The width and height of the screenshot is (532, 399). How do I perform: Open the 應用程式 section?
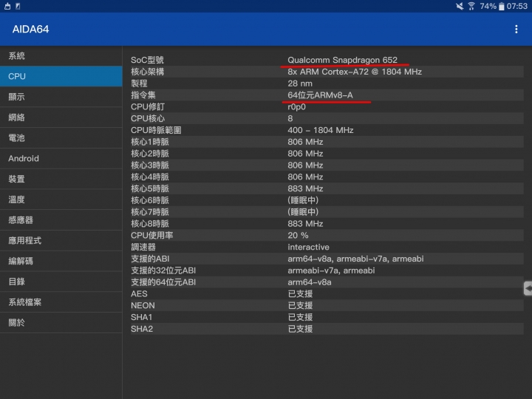click(x=61, y=241)
